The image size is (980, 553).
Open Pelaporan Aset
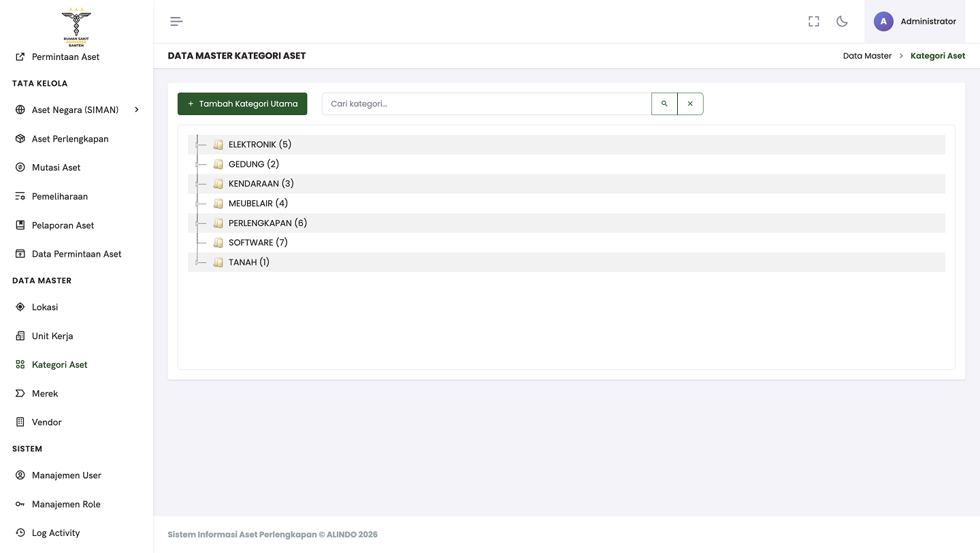tap(63, 225)
